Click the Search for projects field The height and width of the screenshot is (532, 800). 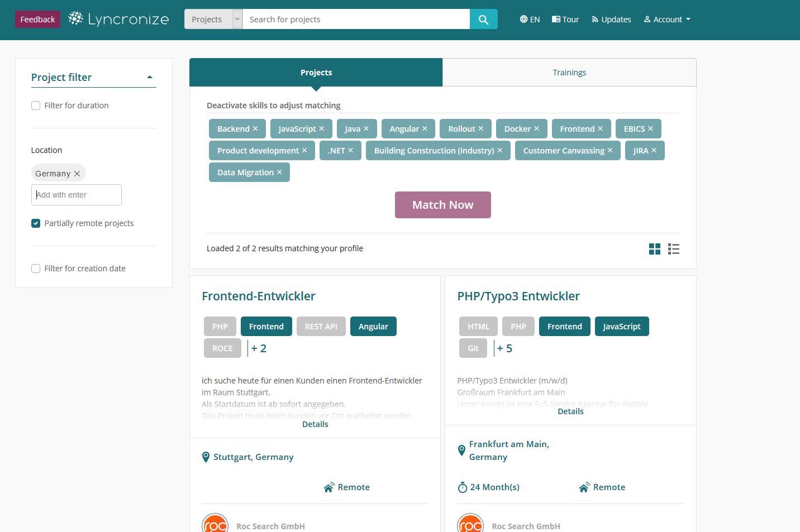pos(356,20)
